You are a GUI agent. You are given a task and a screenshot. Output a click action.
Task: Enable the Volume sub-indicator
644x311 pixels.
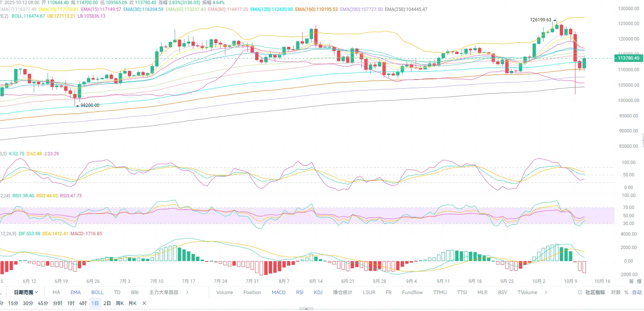point(225,292)
